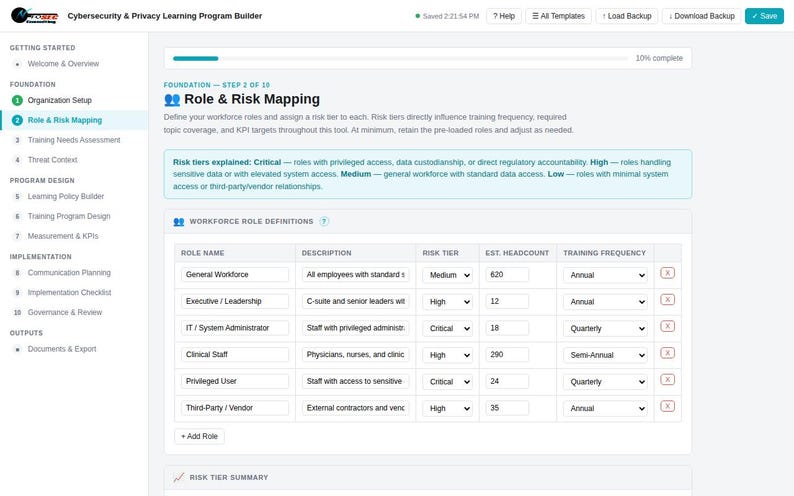This screenshot has height=496, width=794.
Task: Click Load Backup button
Action: pos(627,16)
